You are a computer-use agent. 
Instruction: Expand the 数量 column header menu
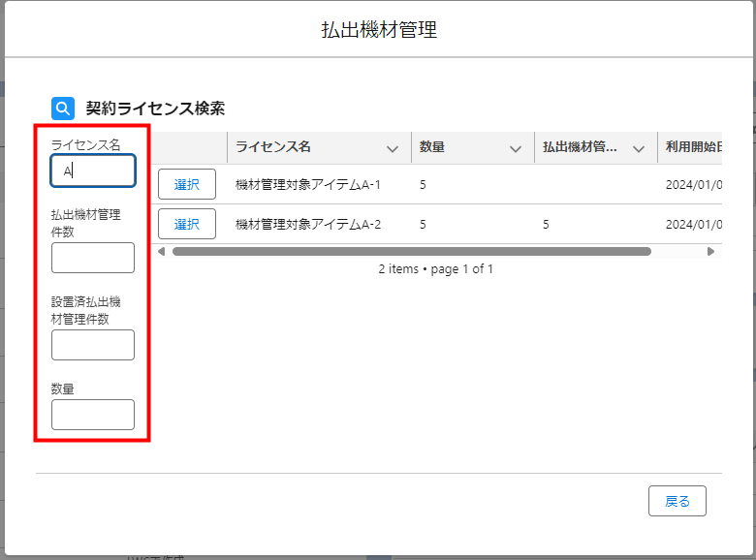tap(516, 148)
